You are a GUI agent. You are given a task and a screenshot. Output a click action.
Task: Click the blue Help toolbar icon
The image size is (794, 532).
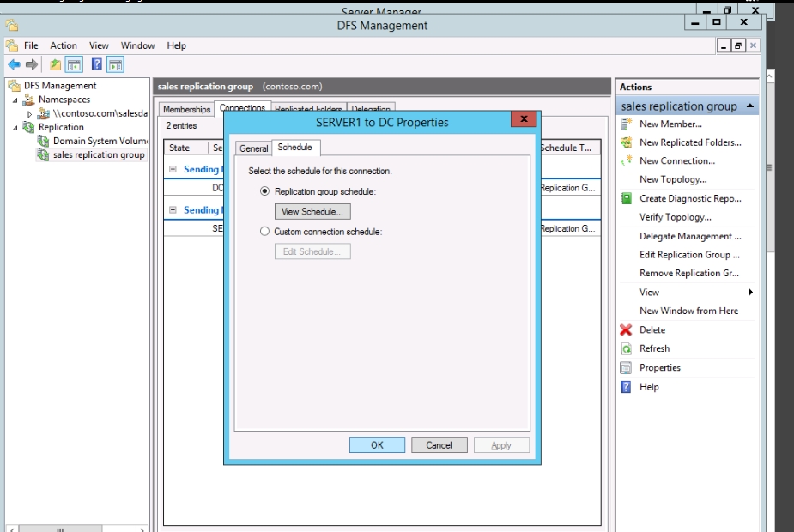[x=97, y=65]
